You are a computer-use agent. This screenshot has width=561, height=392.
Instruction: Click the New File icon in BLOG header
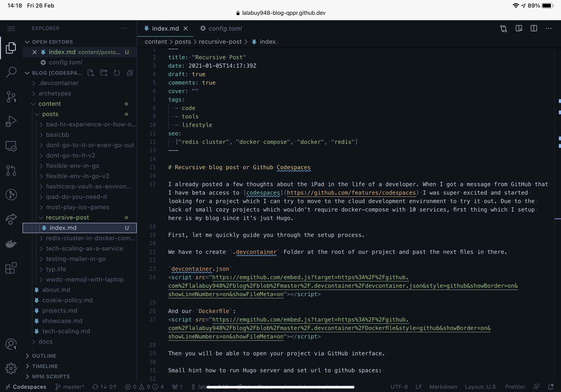point(91,73)
